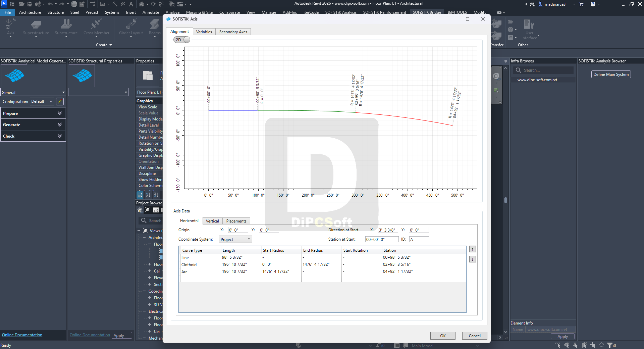The height and width of the screenshot is (349, 644).
Task: Open the Create panel dropdown
Action: click(x=104, y=45)
